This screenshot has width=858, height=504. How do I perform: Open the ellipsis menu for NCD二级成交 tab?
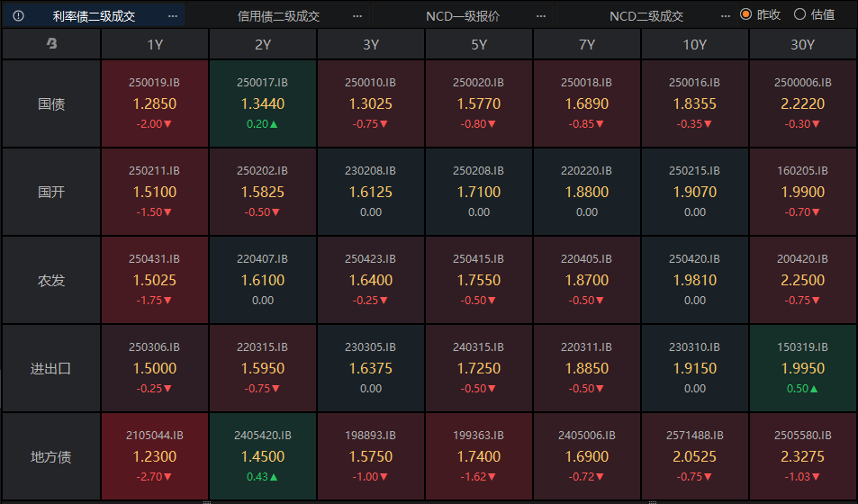(726, 16)
